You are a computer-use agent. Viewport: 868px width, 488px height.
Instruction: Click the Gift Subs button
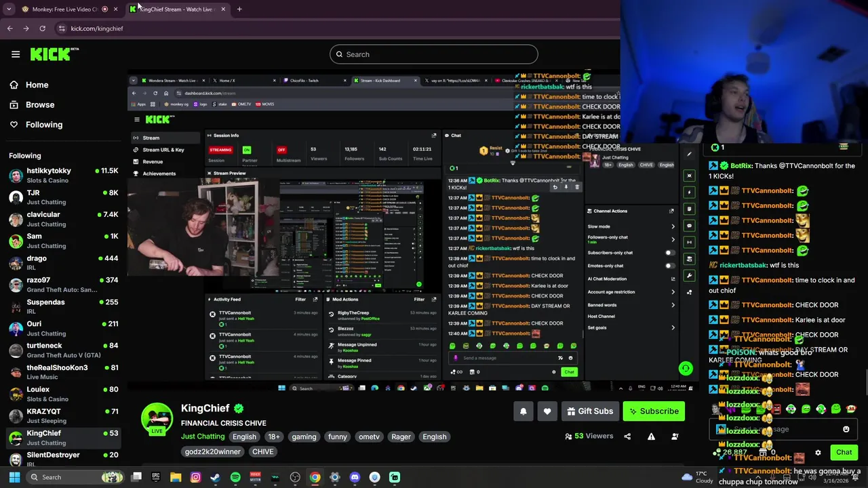pyautogui.click(x=589, y=411)
